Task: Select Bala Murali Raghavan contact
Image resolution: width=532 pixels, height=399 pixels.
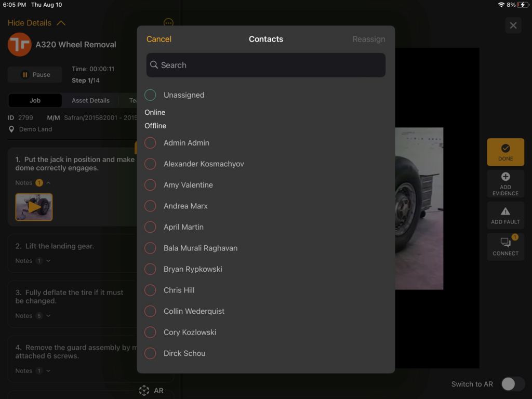Action: click(265, 248)
